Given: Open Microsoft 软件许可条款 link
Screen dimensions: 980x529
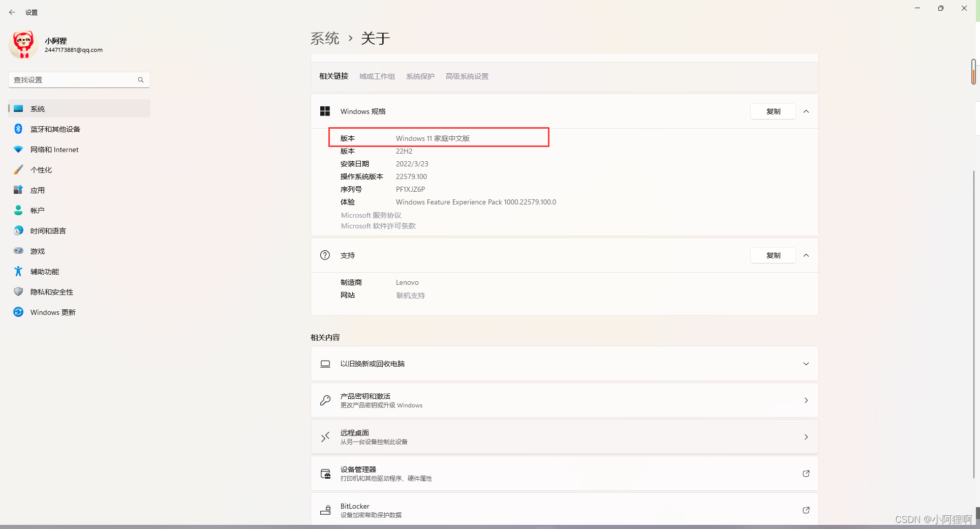Looking at the screenshot, I should [x=378, y=226].
